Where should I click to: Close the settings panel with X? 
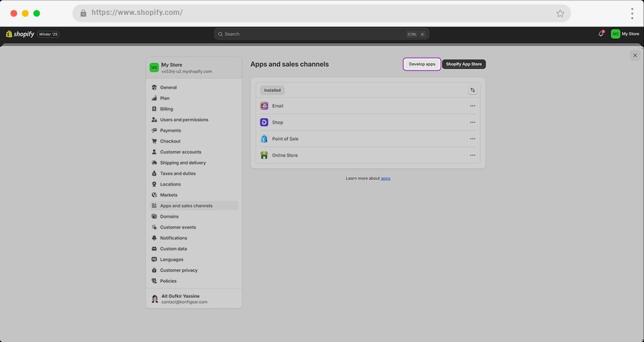[635, 56]
